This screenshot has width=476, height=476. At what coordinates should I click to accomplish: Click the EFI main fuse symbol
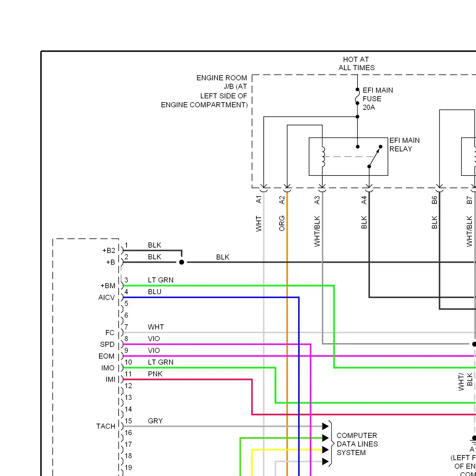point(357,96)
